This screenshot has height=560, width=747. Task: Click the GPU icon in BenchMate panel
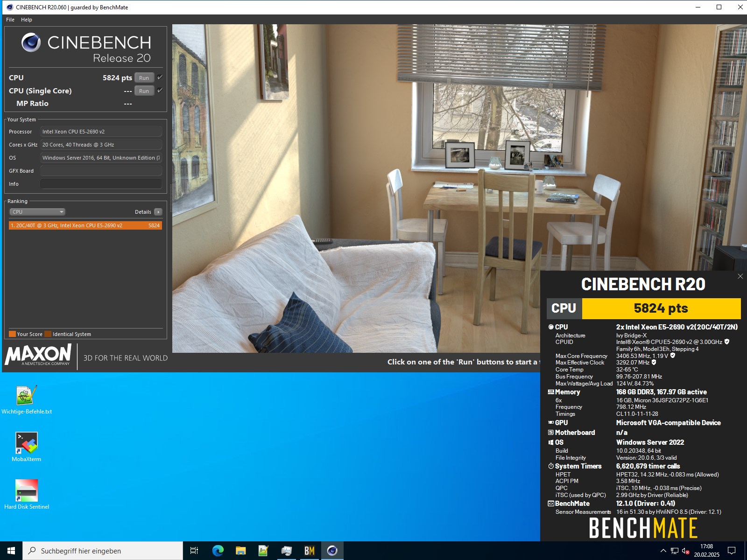pos(551,423)
